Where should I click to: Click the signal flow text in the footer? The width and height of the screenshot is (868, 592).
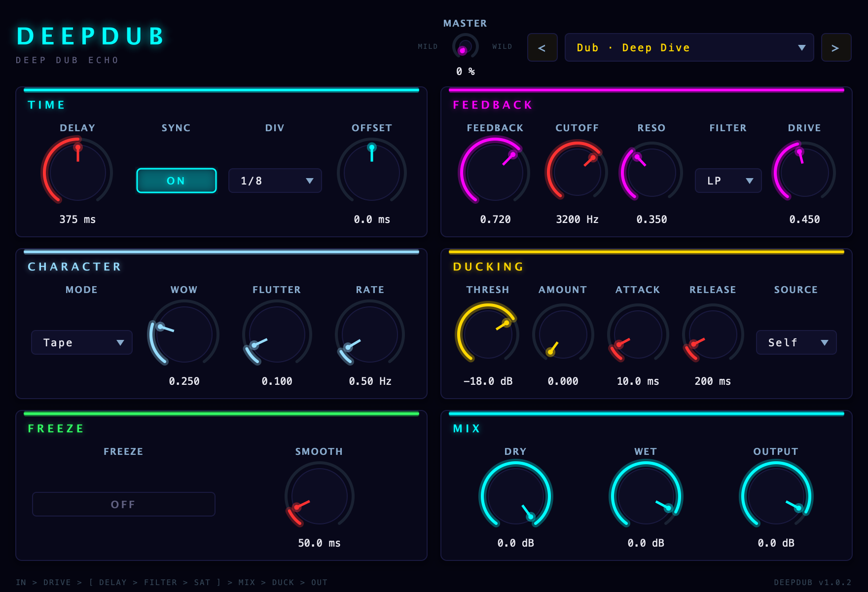pos(172,583)
